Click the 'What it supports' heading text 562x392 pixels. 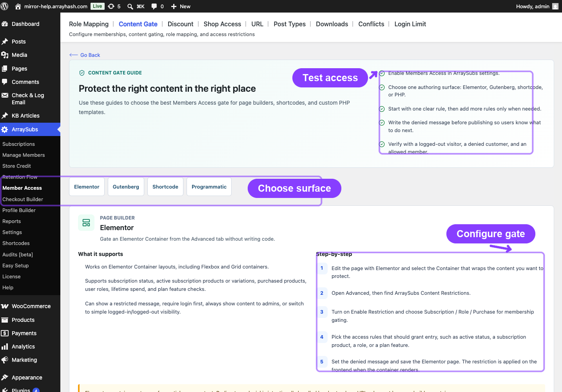click(100, 254)
